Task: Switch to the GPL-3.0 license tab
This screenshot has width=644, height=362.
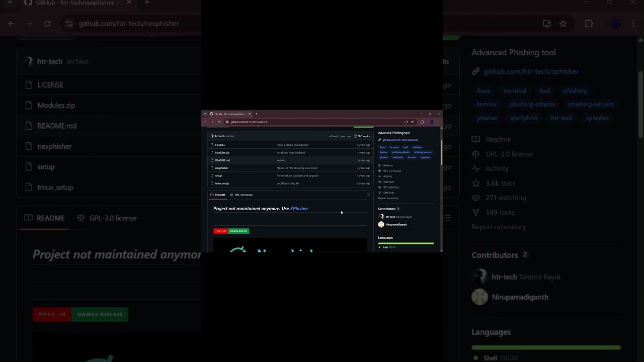Action: (242, 195)
